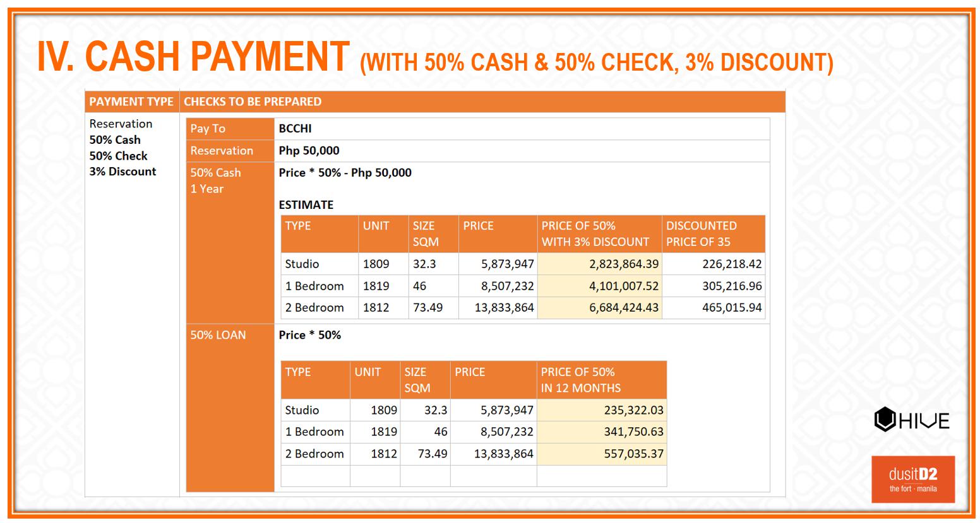980x523 pixels.
Task: Click the 226,218.42 value in Studio row
Action: [x=731, y=264]
